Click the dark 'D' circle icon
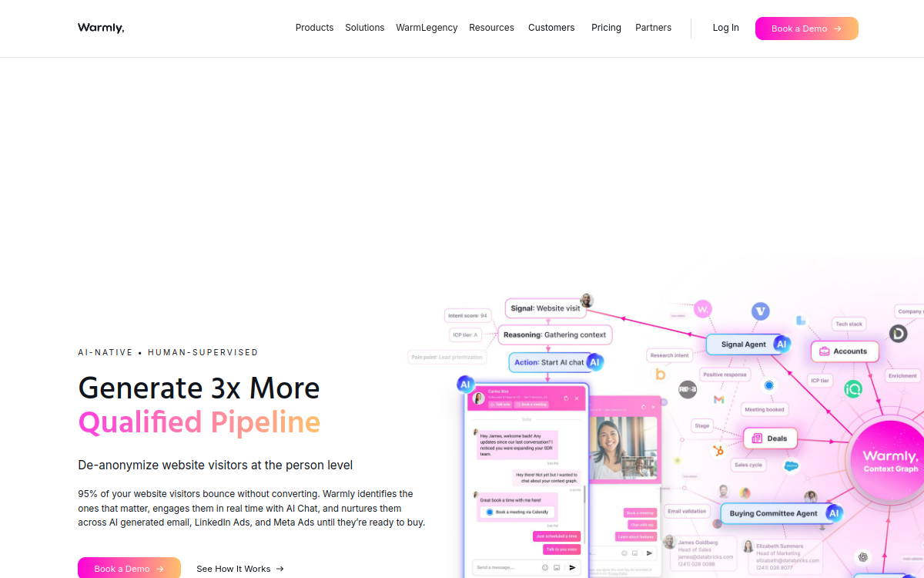 898,334
